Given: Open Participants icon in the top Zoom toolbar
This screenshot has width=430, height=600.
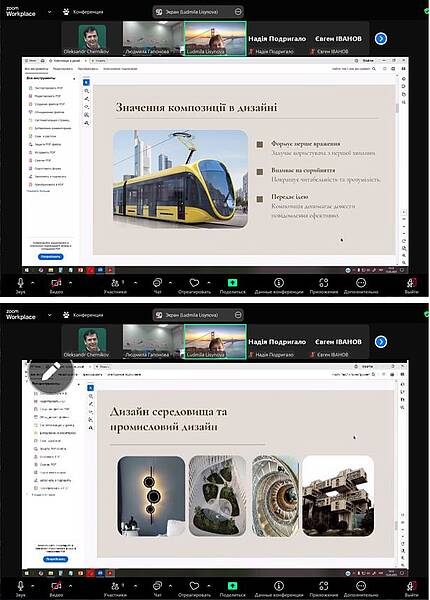Looking at the screenshot, I should click(x=115, y=283).
